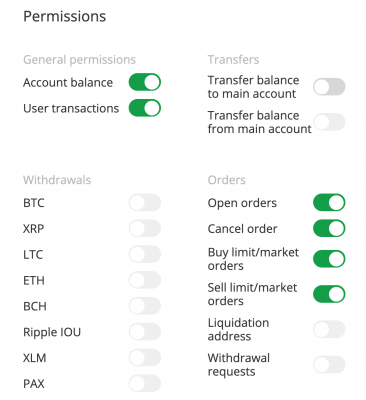Switch on BCH withdrawals
The height and width of the screenshot is (400, 366).
pyautogui.click(x=145, y=306)
